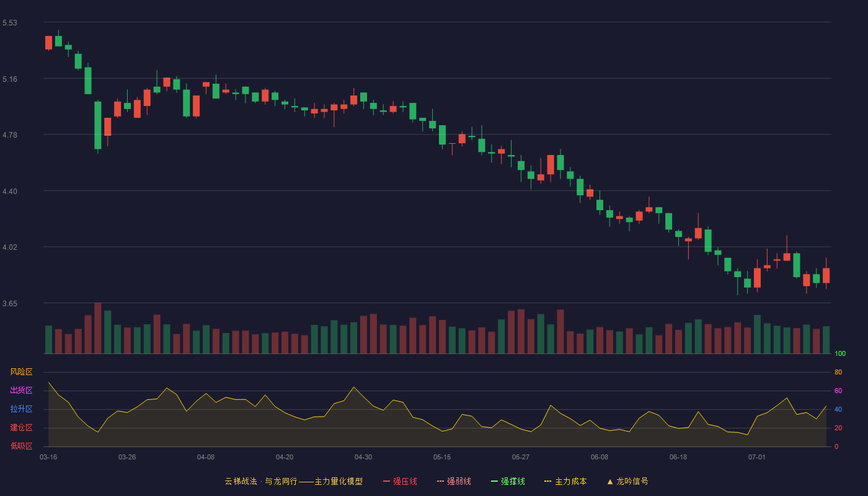
Task: Select the first red candlestick at 03-16
Action: [x=48, y=43]
